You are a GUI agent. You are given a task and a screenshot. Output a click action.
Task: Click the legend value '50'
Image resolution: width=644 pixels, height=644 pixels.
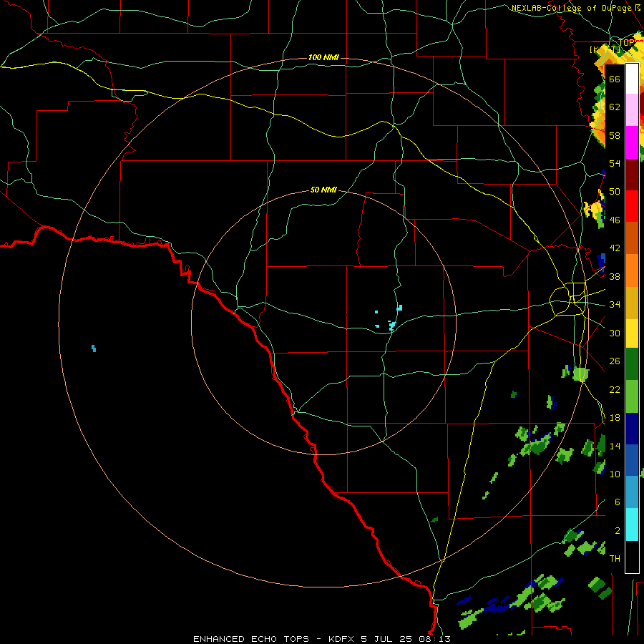tap(615, 192)
